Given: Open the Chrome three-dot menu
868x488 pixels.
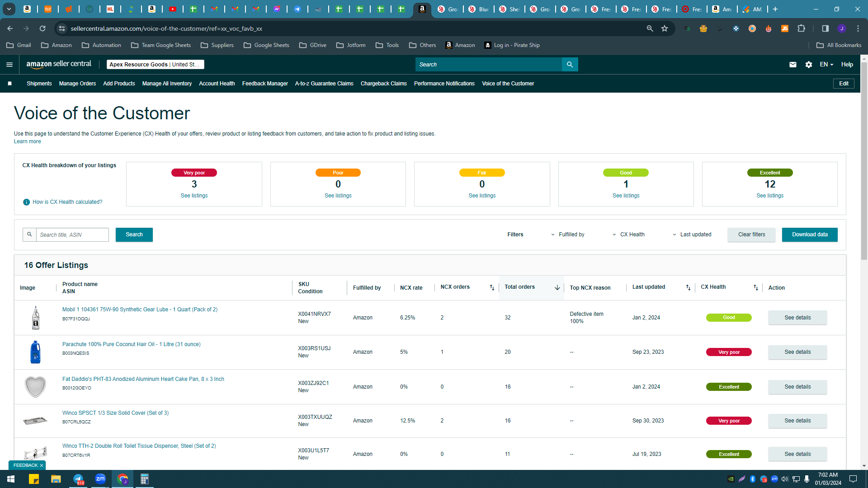Looking at the screenshot, I should tap(858, 28).
